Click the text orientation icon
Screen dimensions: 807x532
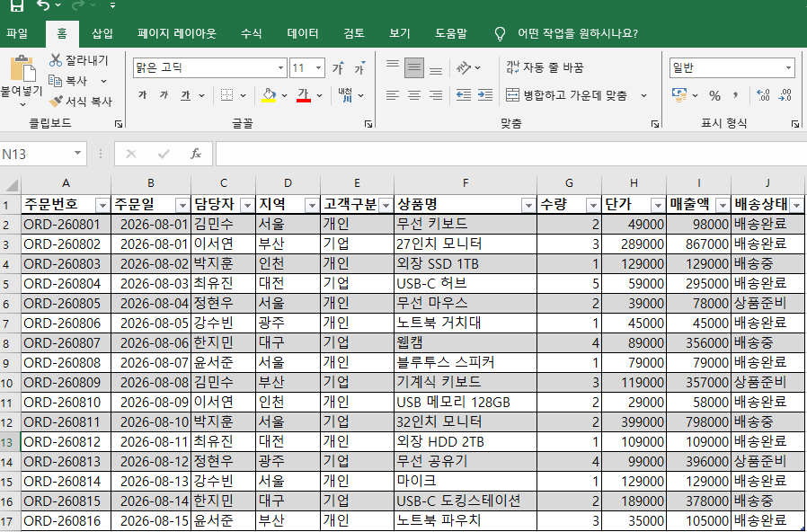(x=464, y=67)
